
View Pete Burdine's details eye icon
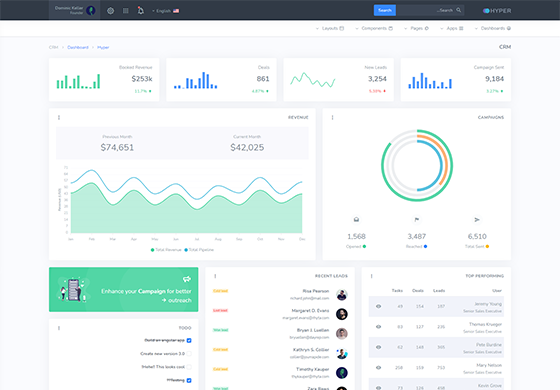click(x=379, y=347)
